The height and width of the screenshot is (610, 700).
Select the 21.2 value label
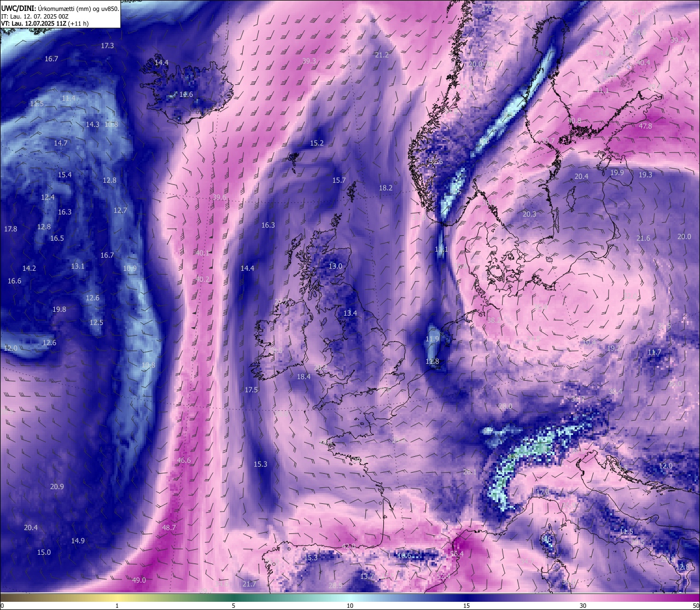click(382, 55)
